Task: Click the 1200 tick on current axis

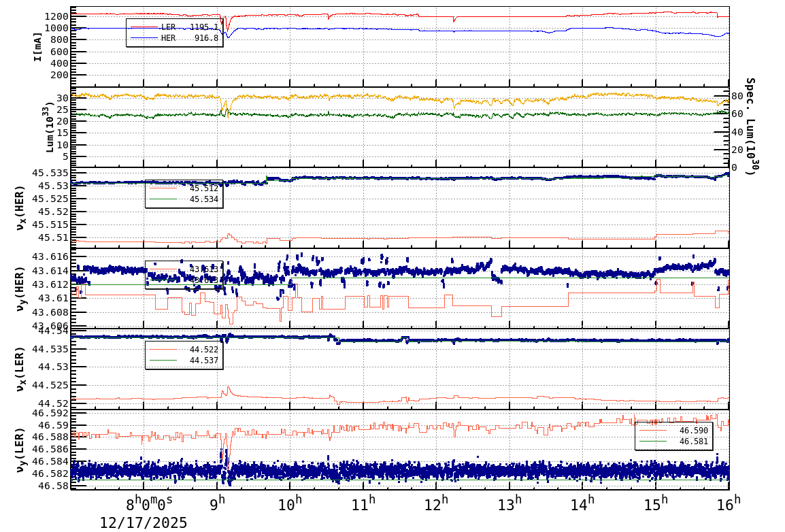Action: click(x=56, y=16)
